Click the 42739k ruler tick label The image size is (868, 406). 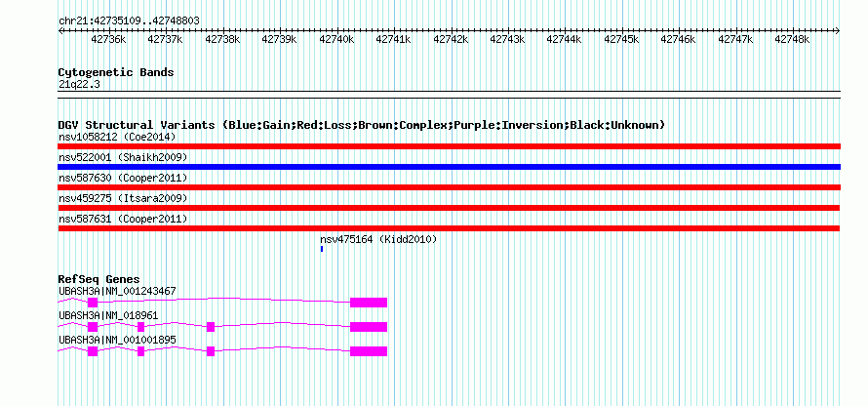pos(280,39)
